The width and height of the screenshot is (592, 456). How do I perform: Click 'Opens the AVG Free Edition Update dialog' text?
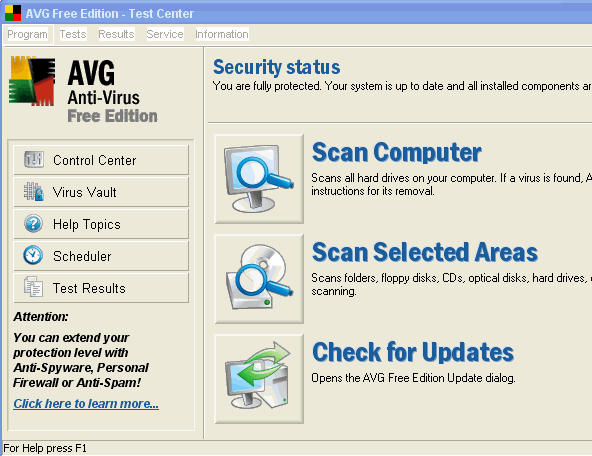413,378
